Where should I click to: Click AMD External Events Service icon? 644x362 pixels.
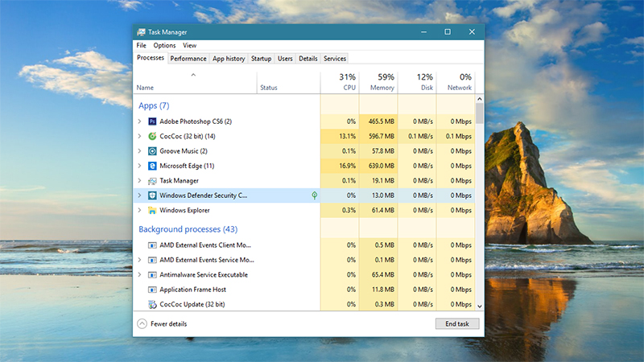pos(152,260)
